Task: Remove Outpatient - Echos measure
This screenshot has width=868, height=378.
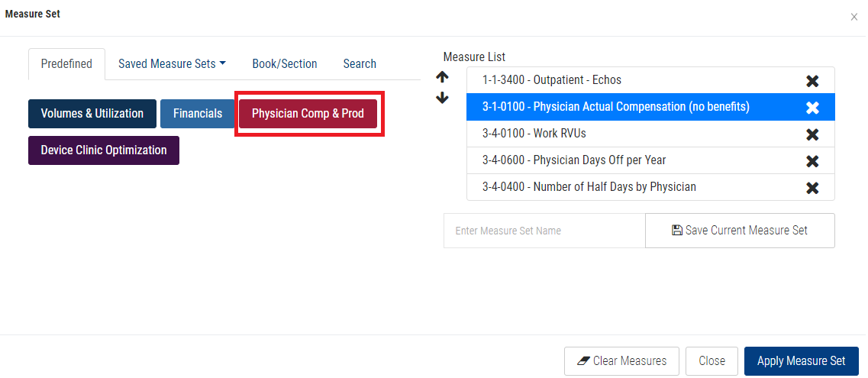Action: click(812, 81)
